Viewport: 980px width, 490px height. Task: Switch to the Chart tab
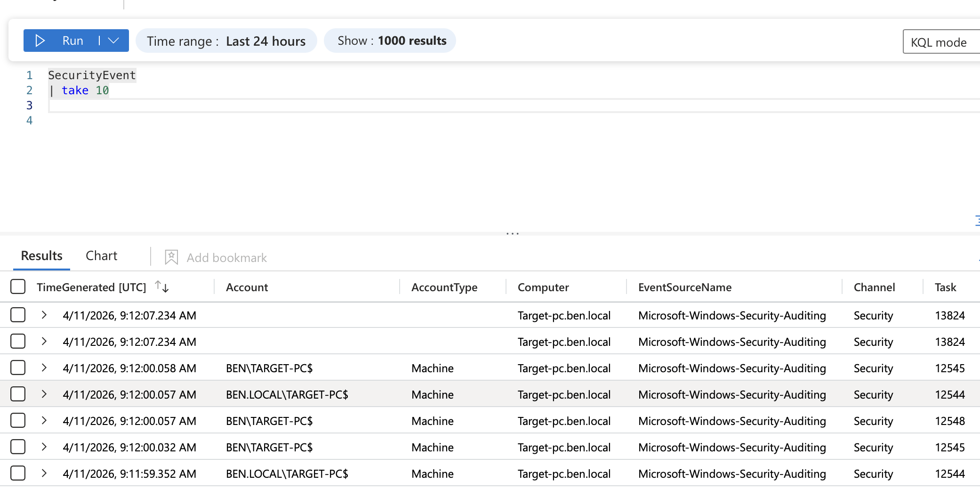[101, 255]
